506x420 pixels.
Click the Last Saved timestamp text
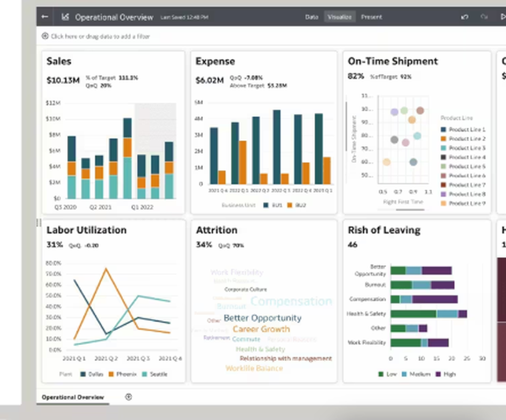(184, 17)
